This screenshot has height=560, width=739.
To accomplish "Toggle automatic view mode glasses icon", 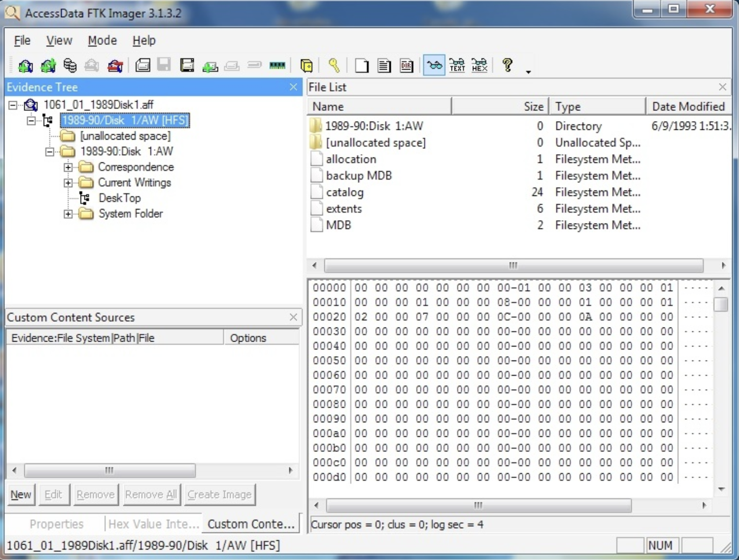I will (434, 65).
